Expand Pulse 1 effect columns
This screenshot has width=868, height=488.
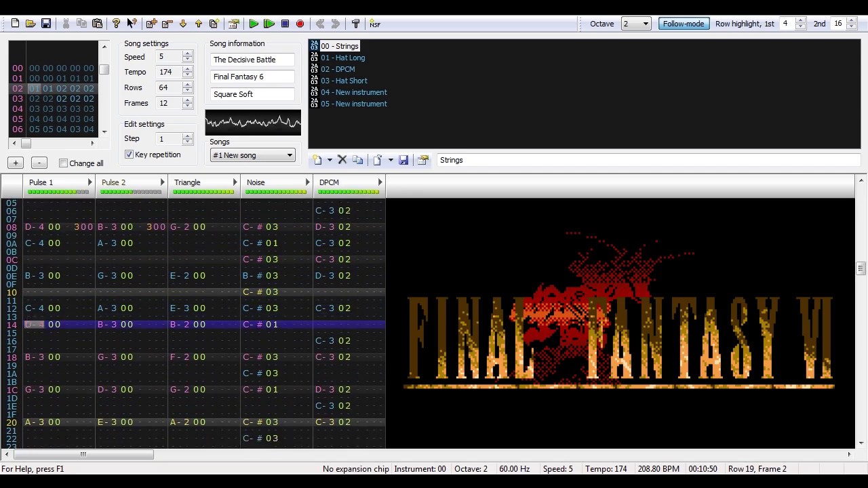[x=90, y=182]
